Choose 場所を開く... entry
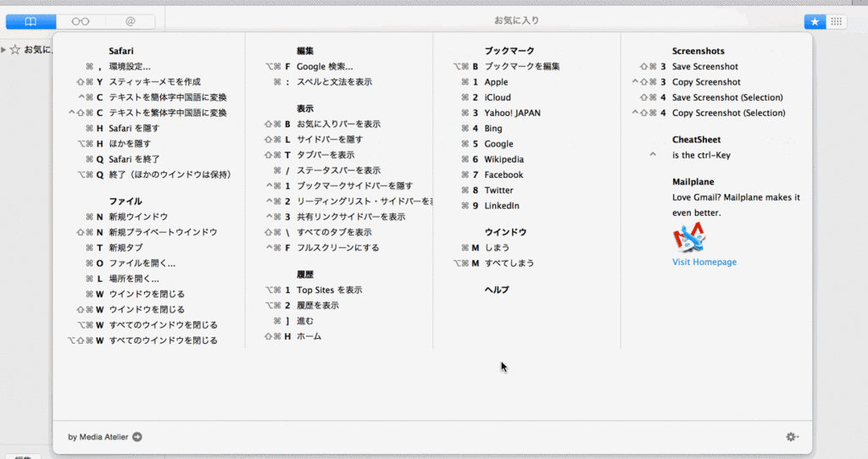This screenshot has height=459, width=868. (x=134, y=279)
